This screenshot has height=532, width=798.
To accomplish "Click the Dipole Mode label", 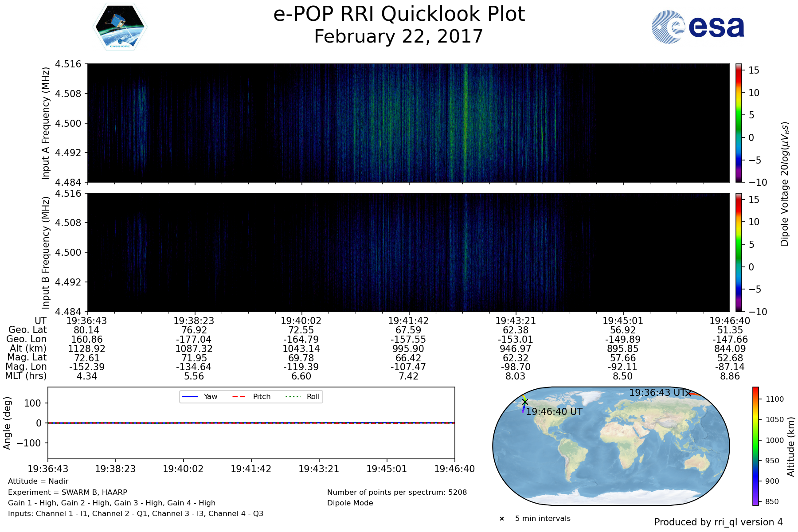I will click(350, 503).
